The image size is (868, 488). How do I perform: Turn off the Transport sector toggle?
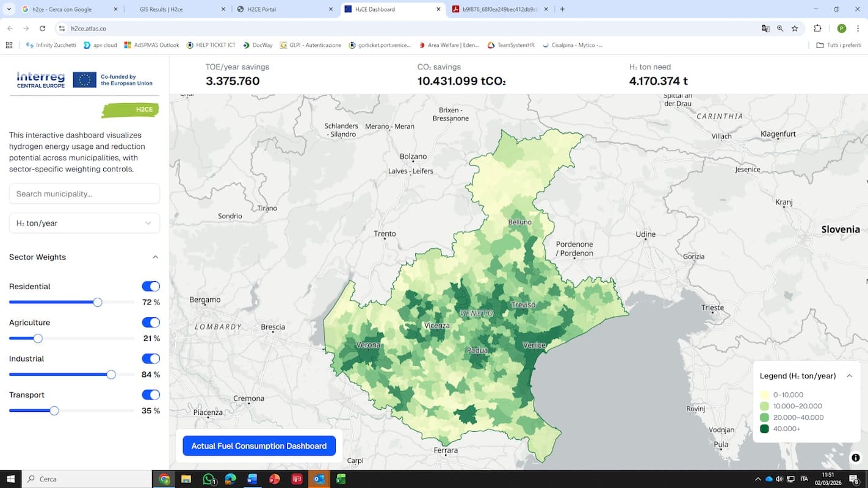[x=151, y=395]
